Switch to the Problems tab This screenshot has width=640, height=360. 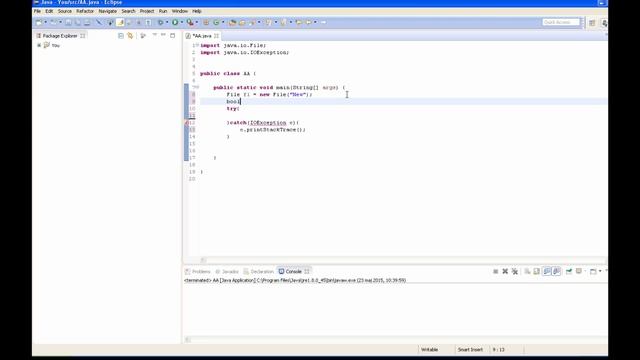pos(198,271)
